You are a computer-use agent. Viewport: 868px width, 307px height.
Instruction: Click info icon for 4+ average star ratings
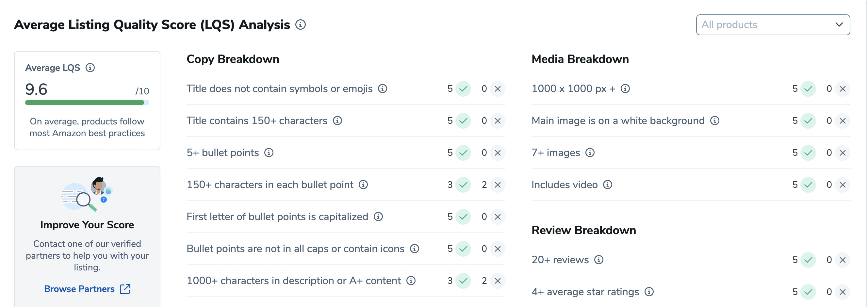649,292
